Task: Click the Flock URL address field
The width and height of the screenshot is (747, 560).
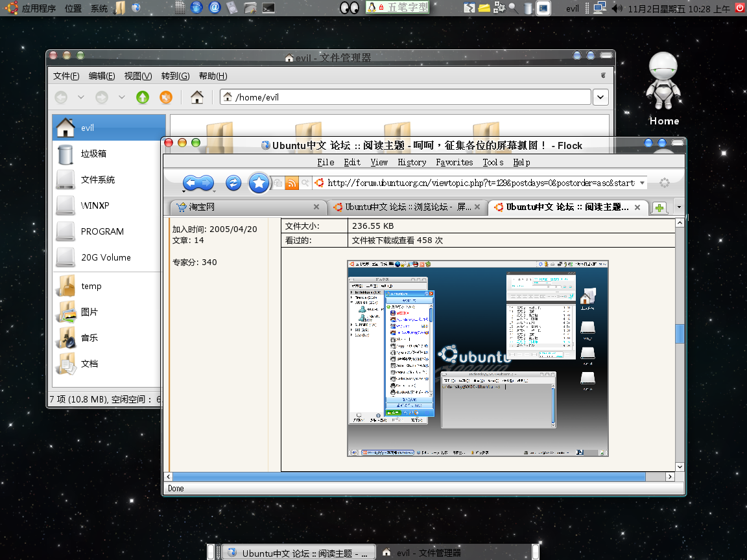Action: tap(480, 183)
